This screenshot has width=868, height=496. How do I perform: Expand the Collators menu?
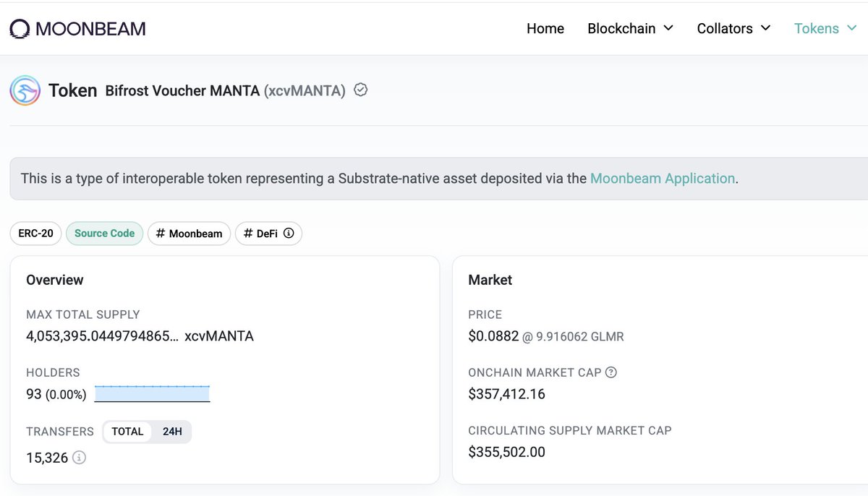tap(733, 29)
